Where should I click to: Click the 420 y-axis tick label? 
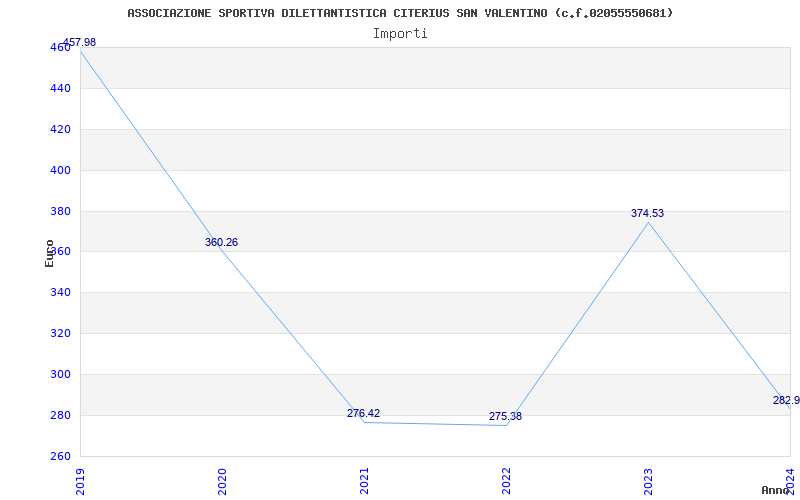[x=60, y=129]
